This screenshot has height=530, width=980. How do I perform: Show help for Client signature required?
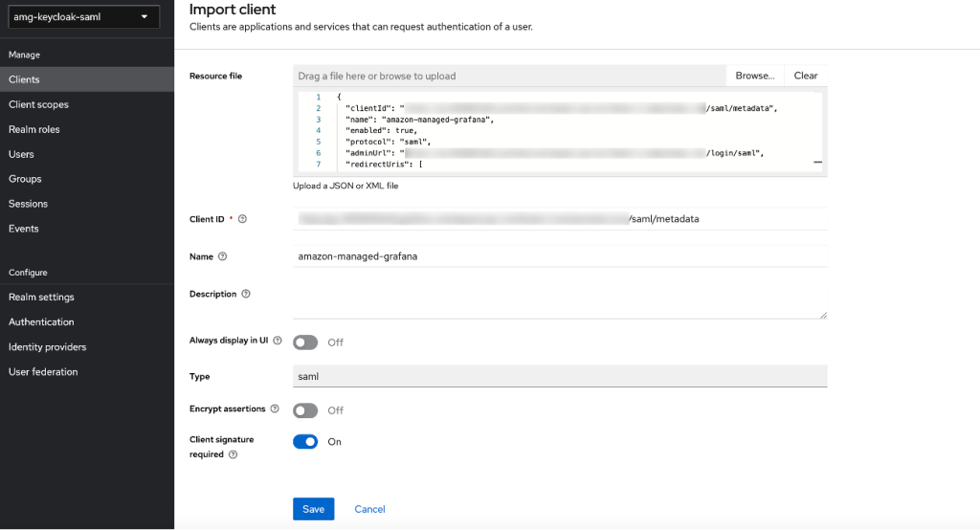[234, 454]
